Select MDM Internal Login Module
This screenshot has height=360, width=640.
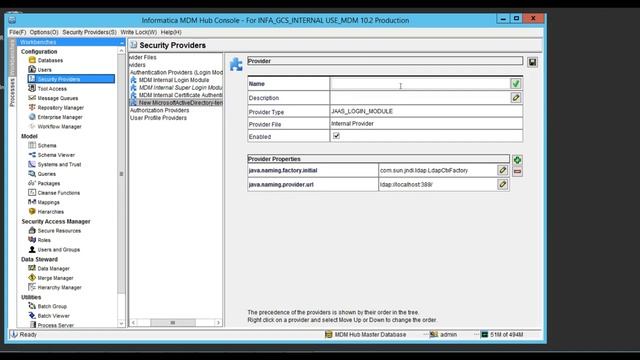tap(174, 80)
